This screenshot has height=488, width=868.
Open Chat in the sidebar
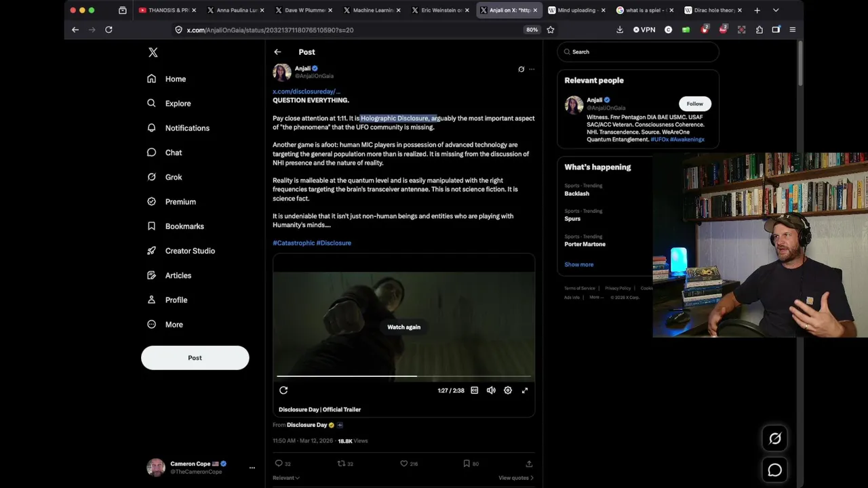[165, 152]
